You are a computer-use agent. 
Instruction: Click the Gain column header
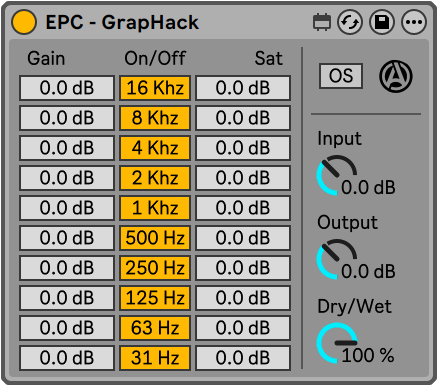coord(46,58)
